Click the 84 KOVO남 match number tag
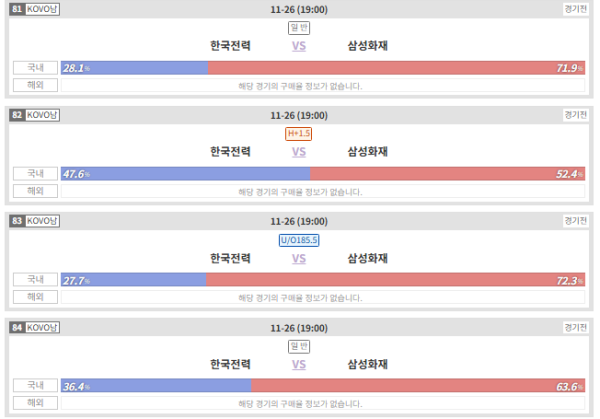Screen dimensions: 600x419 coord(34,328)
